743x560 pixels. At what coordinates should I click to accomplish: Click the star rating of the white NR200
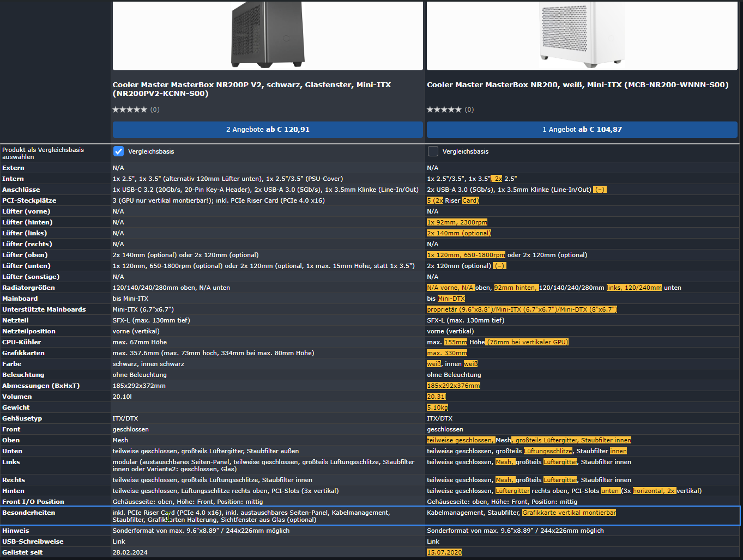click(444, 109)
